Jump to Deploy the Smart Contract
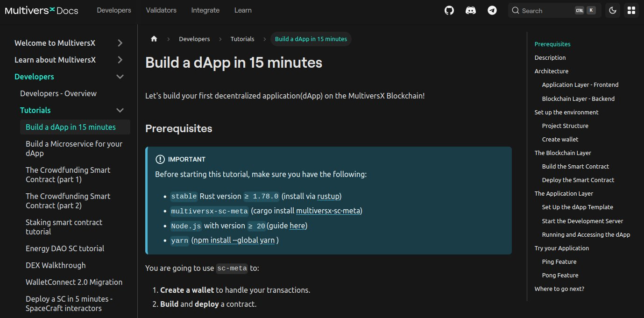Image resolution: width=644 pixels, height=318 pixels. click(x=578, y=180)
